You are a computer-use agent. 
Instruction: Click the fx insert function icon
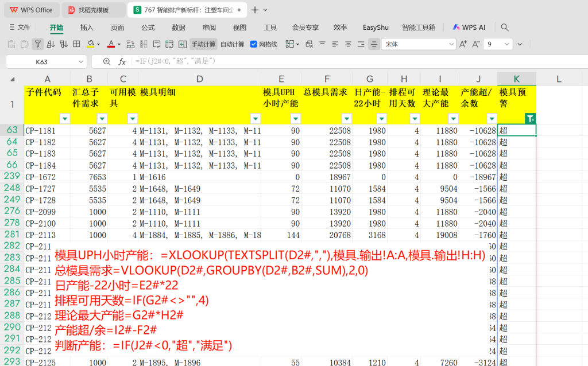[122, 62]
